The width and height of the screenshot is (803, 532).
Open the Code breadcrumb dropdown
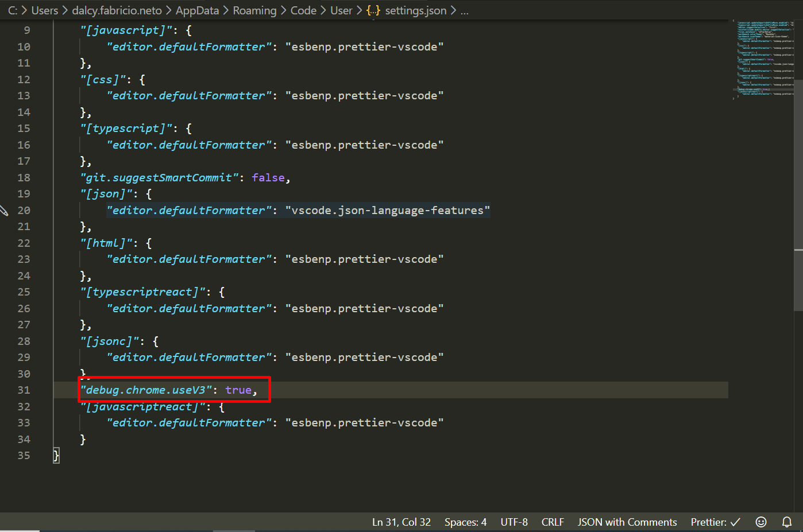coord(303,10)
